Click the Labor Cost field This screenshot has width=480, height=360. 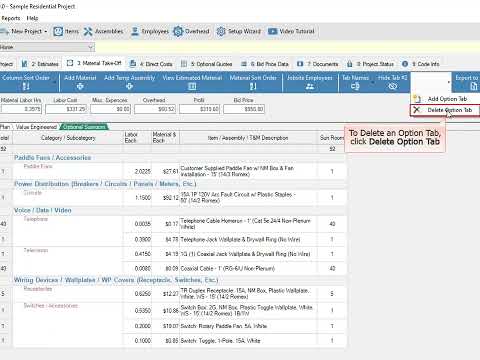point(66,109)
